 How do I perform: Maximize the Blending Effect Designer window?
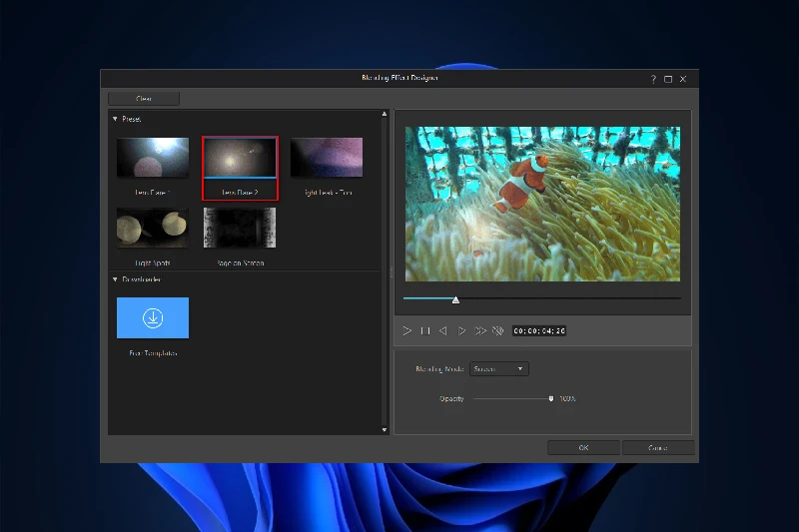point(668,79)
